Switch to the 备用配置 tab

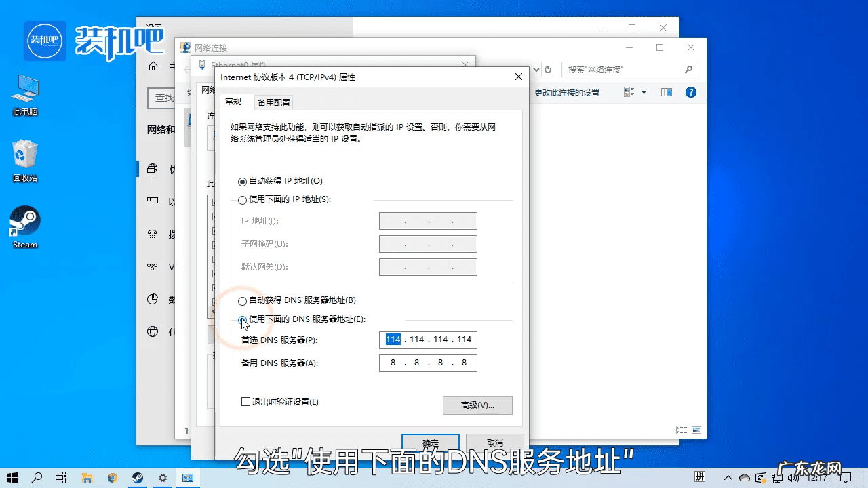pos(273,102)
